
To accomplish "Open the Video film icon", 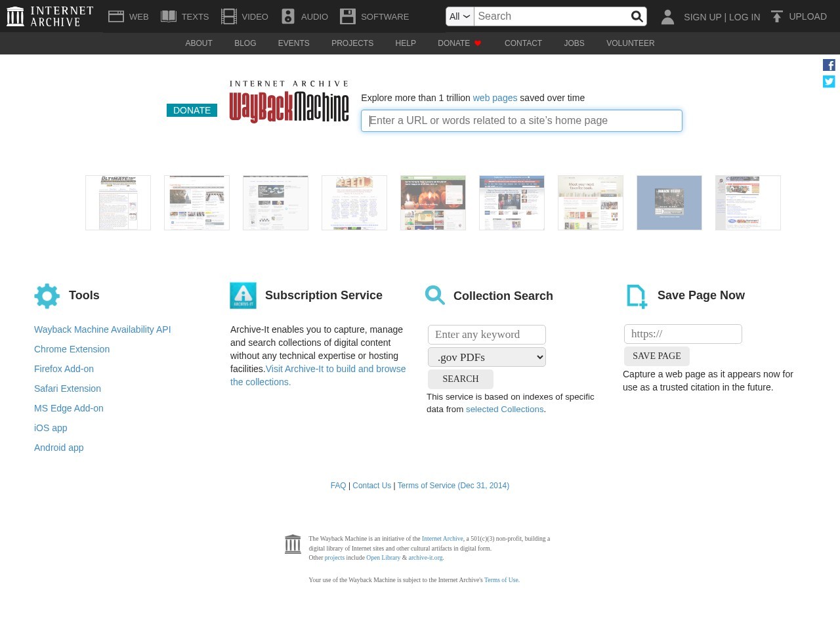I will click(x=229, y=16).
